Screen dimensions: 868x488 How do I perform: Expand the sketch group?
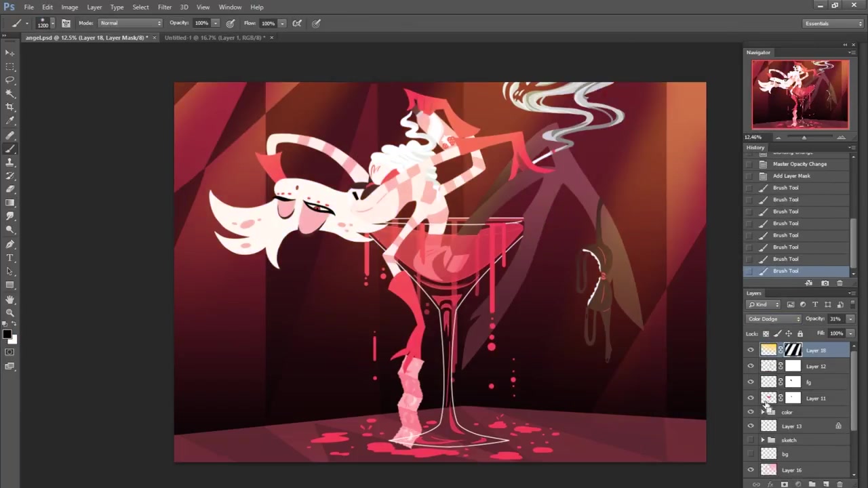[x=762, y=440]
